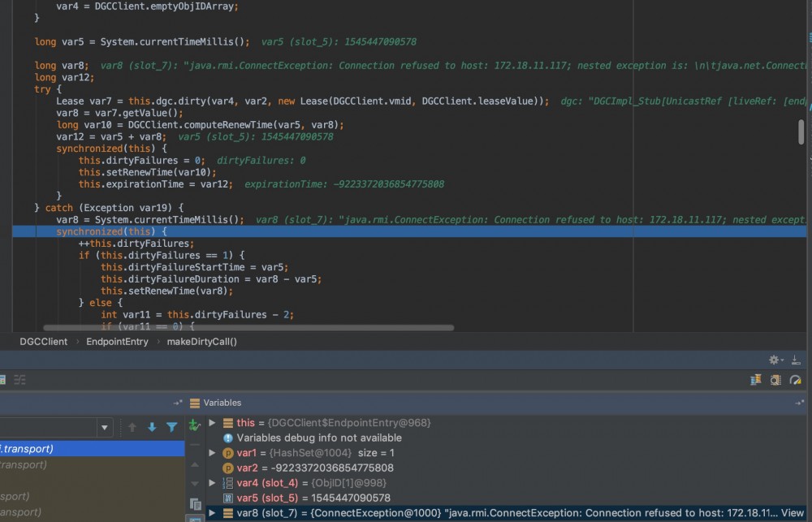
Task: Click the DGCClient breadcrumb
Action: coord(43,341)
